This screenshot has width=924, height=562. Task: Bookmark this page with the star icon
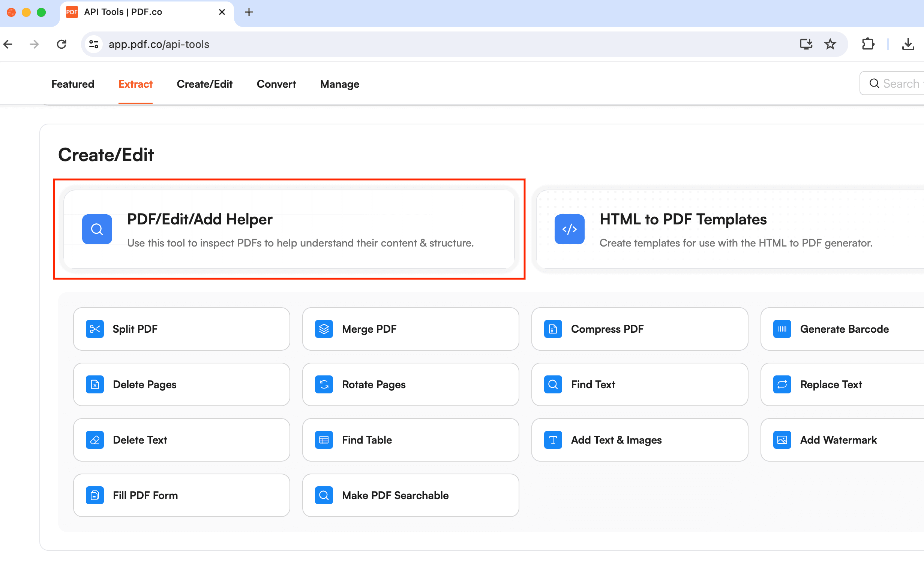pyautogui.click(x=830, y=44)
